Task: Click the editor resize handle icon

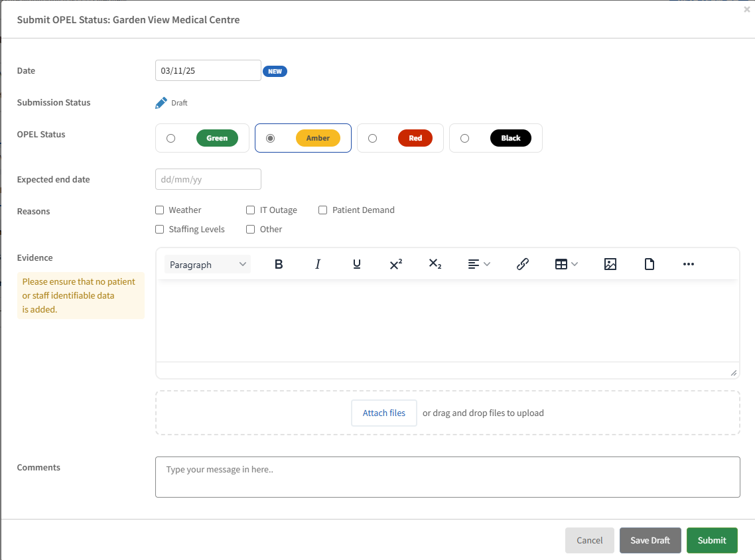Action: (733, 373)
